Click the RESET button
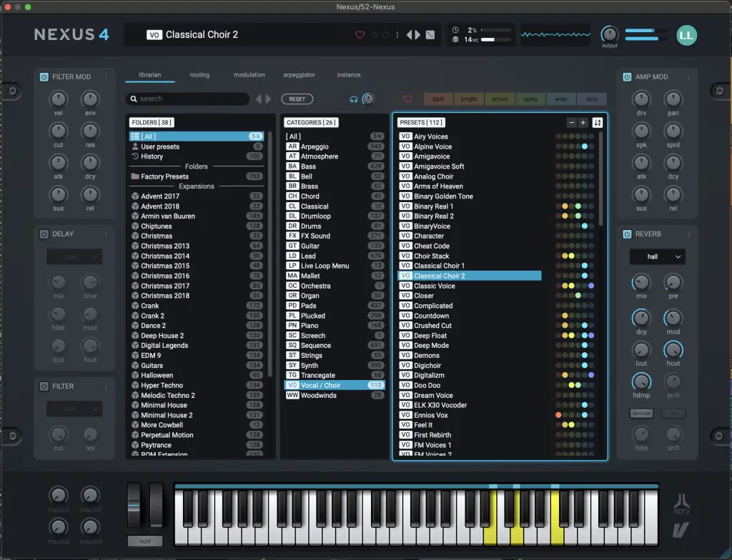This screenshot has width=732, height=560. [297, 99]
